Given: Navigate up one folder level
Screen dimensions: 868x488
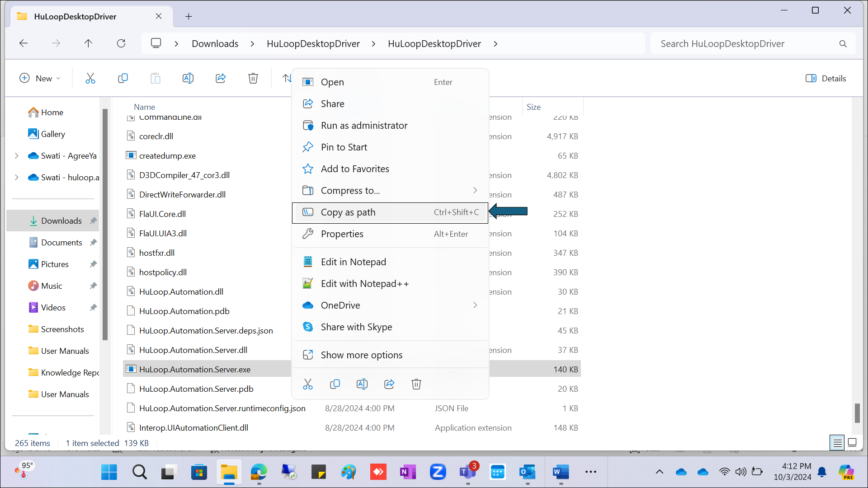Looking at the screenshot, I should click(x=88, y=43).
